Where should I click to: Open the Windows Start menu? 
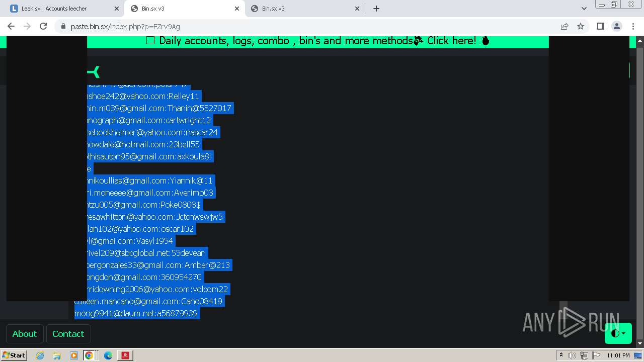(14, 355)
